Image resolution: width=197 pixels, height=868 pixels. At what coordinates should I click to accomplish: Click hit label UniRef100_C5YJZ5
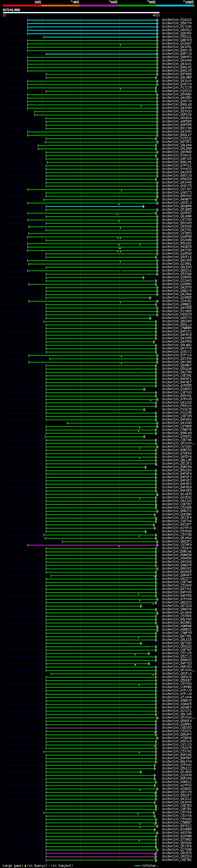click(x=177, y=653)
